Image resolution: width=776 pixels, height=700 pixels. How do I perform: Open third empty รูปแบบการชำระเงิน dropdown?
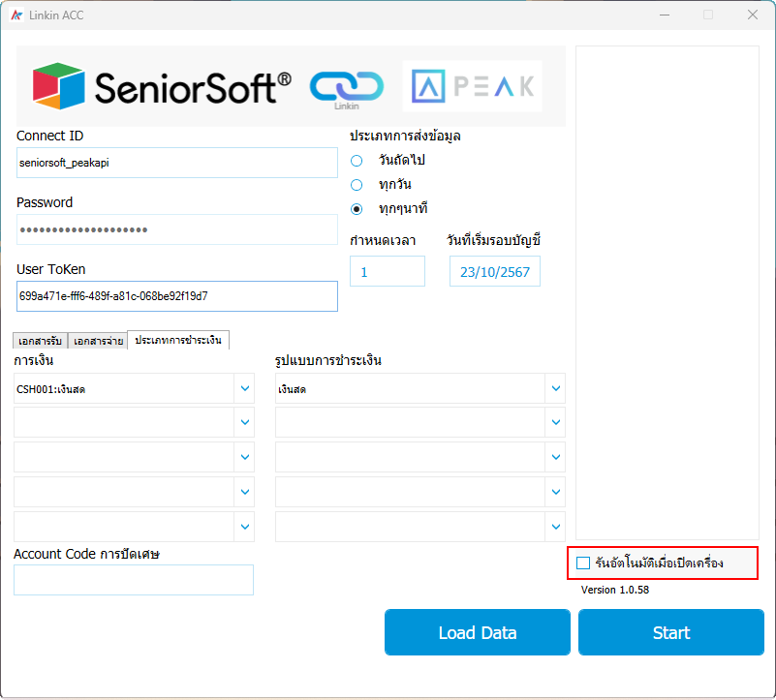[555, 457]
